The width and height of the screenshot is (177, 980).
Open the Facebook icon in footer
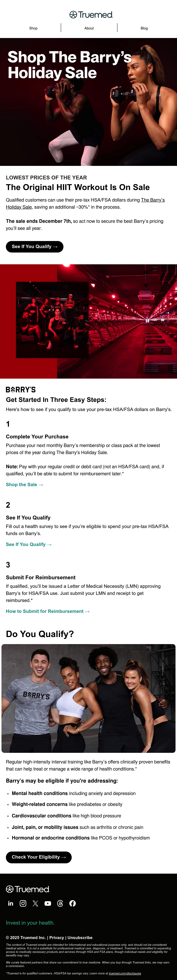pyautogui.click(x=72, y=903)
